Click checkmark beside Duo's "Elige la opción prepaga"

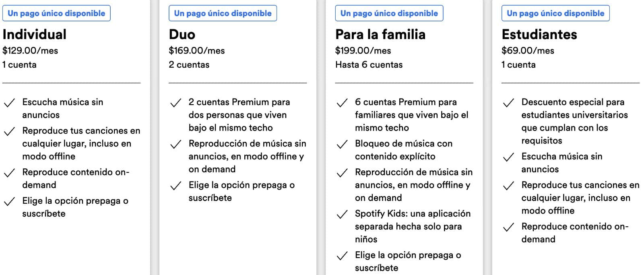175,186
